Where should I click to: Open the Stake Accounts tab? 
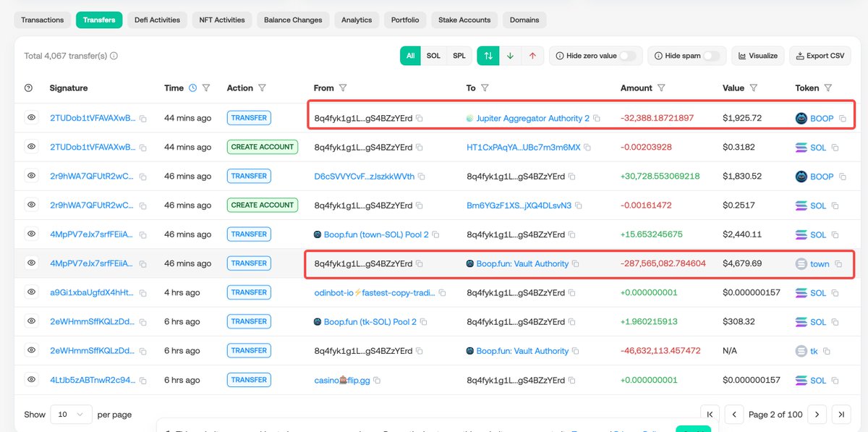464,20
